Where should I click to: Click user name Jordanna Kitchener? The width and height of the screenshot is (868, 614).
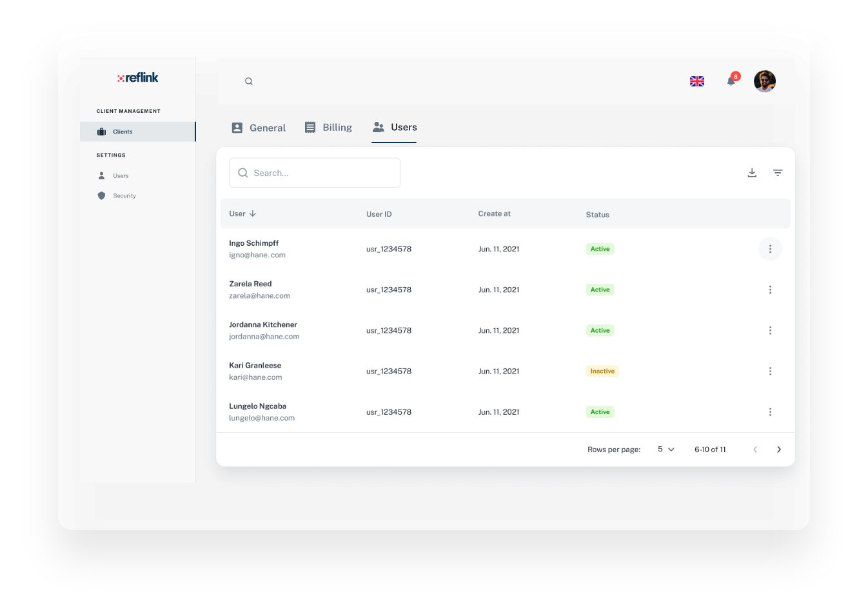[x=263, y=324]
